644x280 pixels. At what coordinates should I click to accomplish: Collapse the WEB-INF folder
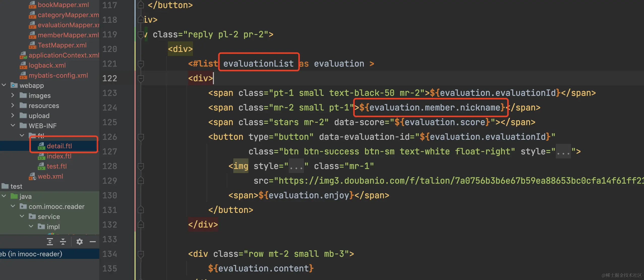tap(13, 125)
